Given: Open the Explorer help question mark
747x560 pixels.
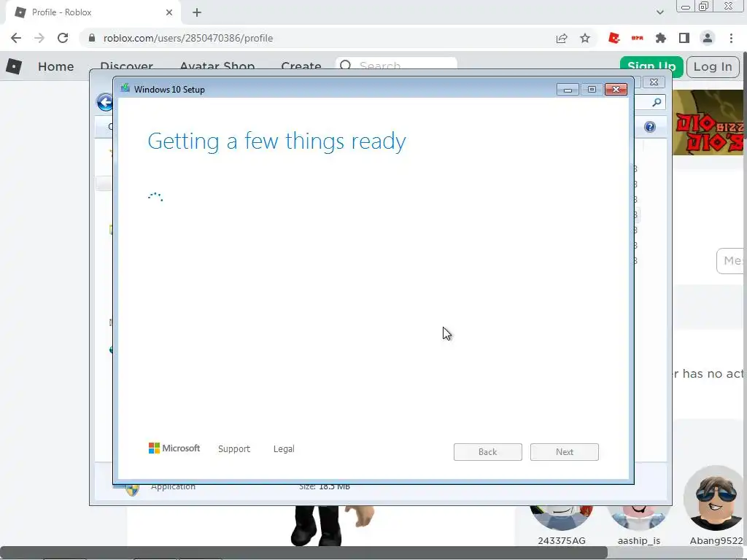Looking at the screenshot, I should tap(650, 127).
